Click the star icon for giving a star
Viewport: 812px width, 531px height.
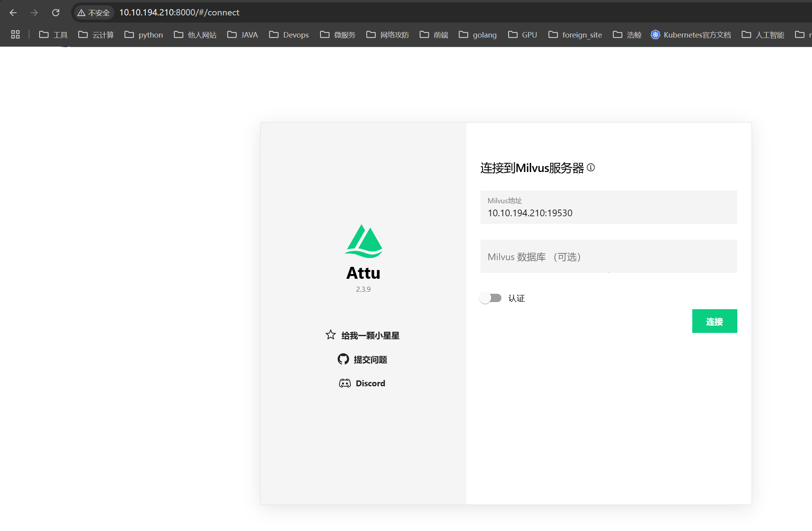330,335
